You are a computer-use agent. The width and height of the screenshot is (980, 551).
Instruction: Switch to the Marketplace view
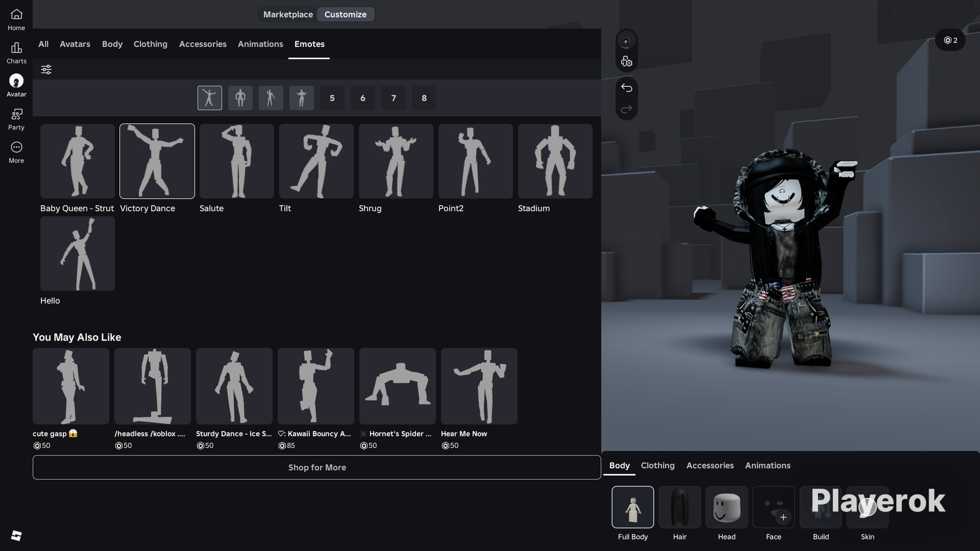288,14
